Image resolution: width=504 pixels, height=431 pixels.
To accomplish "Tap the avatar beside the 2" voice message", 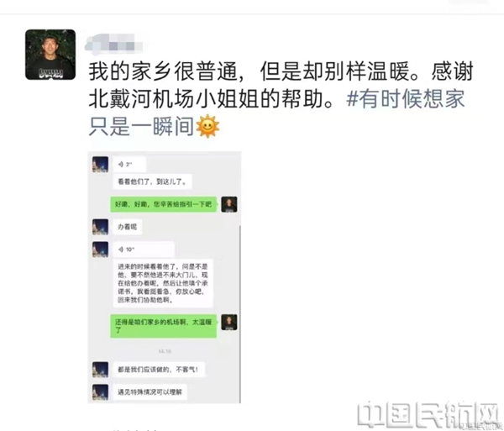I will point(100,164).
